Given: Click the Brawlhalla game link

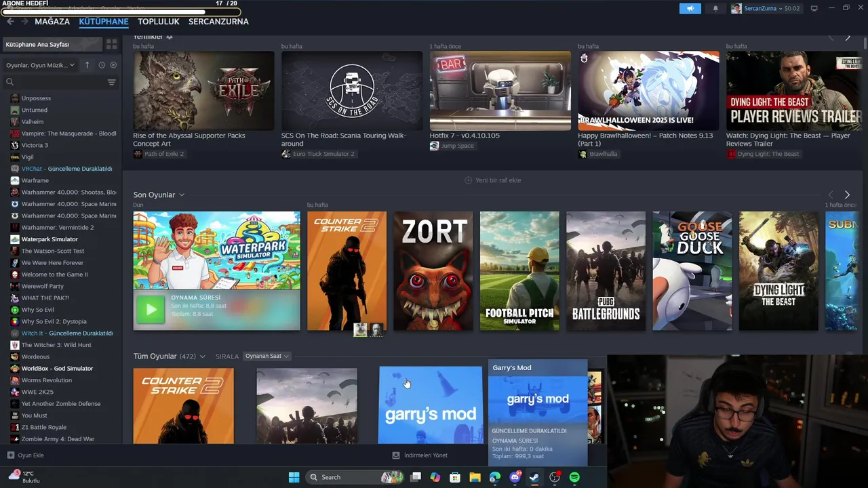Looking at the screenshot, I should 598,154.
